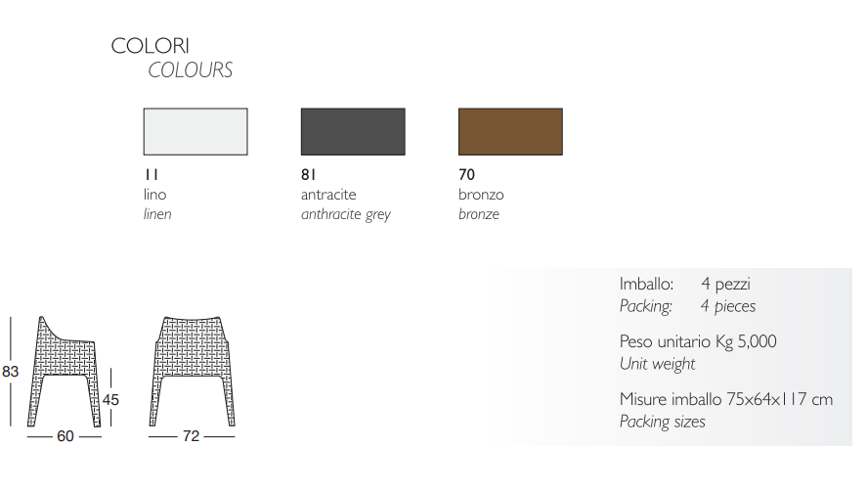Click colour code 81 label
The height and width of the screenshot is (492, 868).
[x=308, y=174]
